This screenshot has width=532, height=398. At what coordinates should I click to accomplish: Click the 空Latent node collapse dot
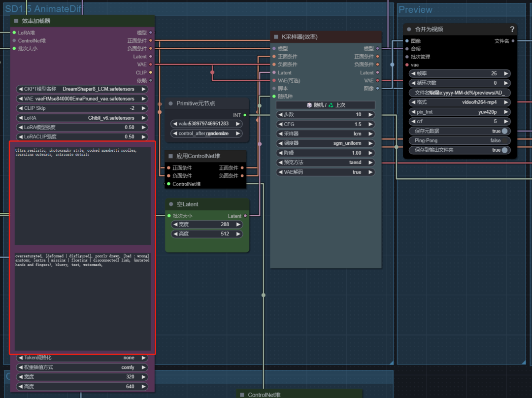(x=170, y=204)
